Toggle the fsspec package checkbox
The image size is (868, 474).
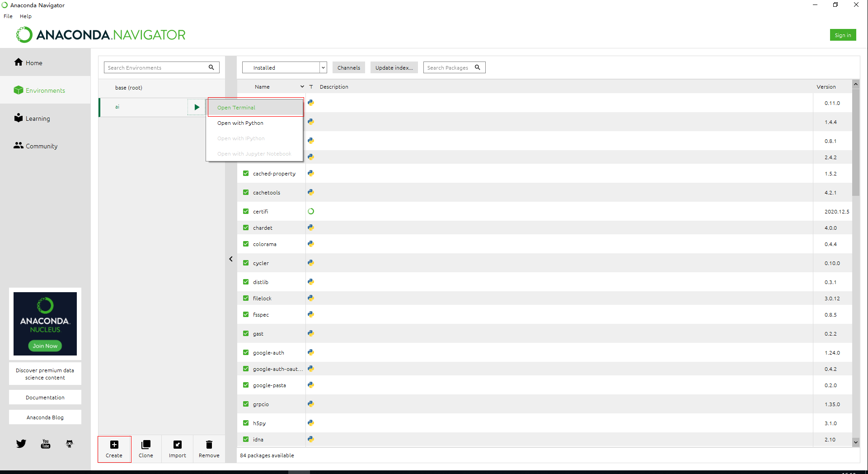[246, 314]
